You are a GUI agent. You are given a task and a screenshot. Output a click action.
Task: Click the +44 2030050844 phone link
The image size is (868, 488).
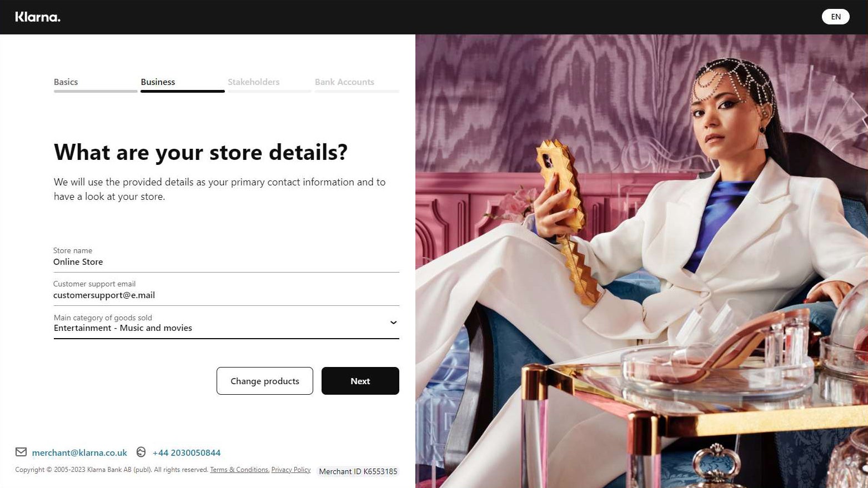click(x=187, y=452)
